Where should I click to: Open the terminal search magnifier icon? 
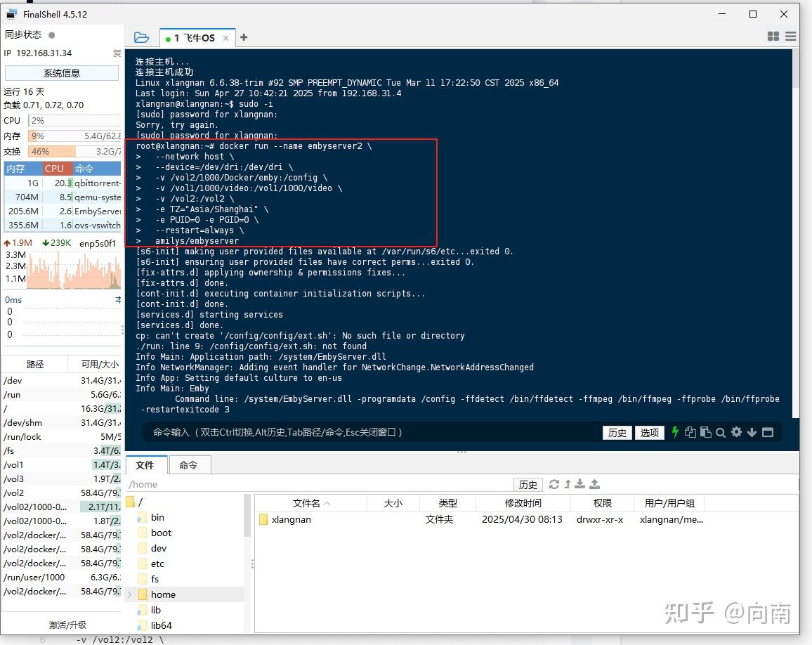pos(721,433)
